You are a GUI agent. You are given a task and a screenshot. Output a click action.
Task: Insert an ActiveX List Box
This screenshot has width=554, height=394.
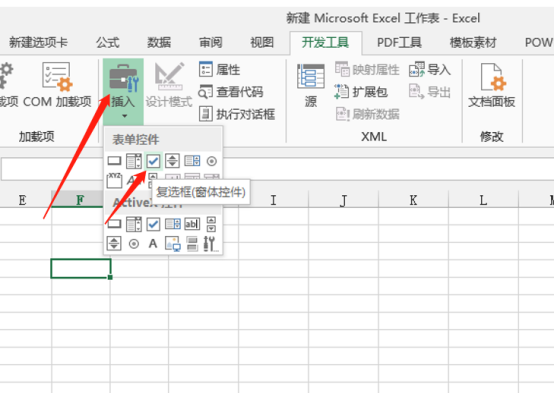coord(173,224)
